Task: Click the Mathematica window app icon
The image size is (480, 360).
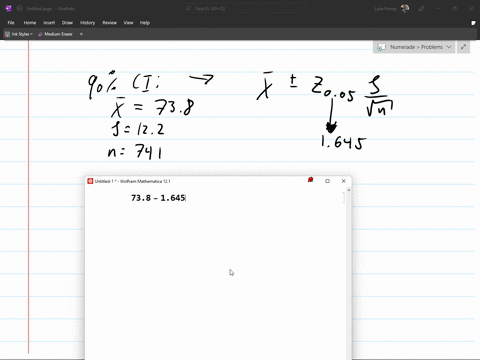Action: tap(90, 181)
